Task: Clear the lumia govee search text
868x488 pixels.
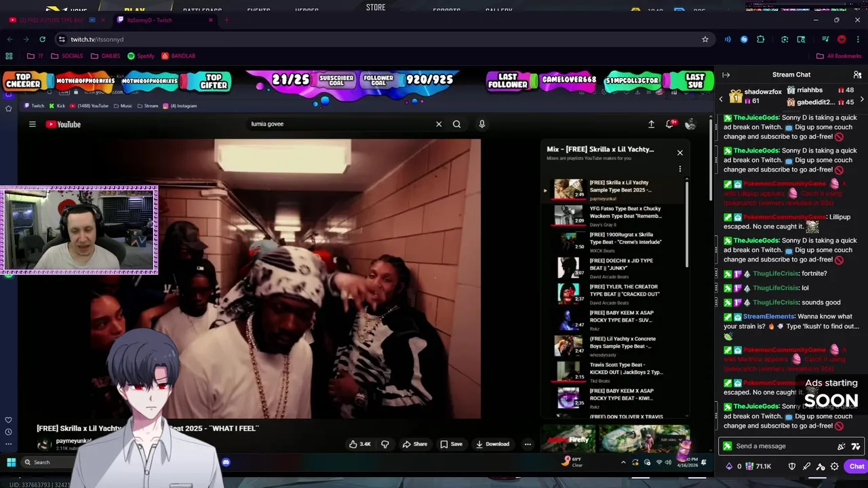Action: coord(439,124)
